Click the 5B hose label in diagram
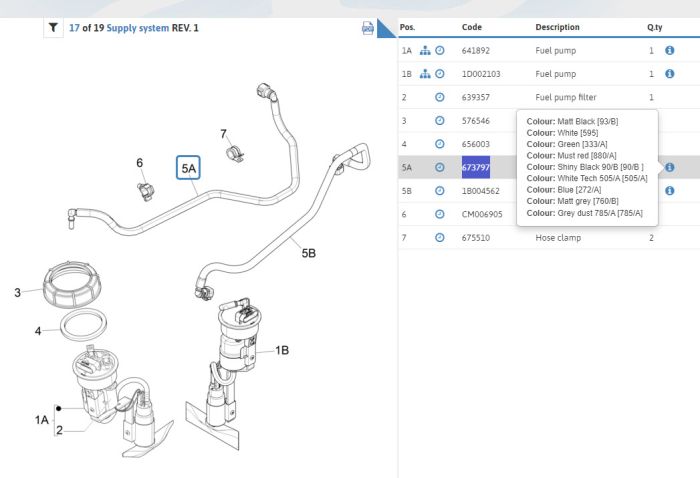The height and width of the screenshot is (478, 700). 309,254
